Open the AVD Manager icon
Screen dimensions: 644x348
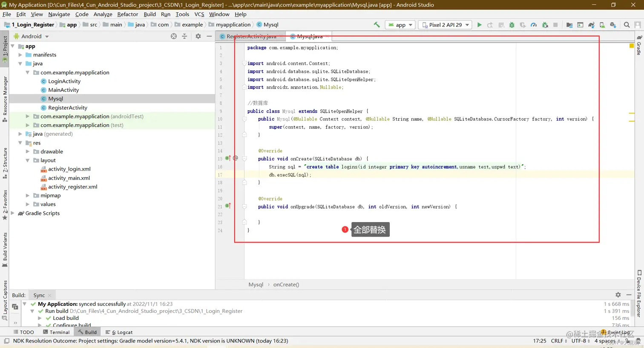[602, 25]
